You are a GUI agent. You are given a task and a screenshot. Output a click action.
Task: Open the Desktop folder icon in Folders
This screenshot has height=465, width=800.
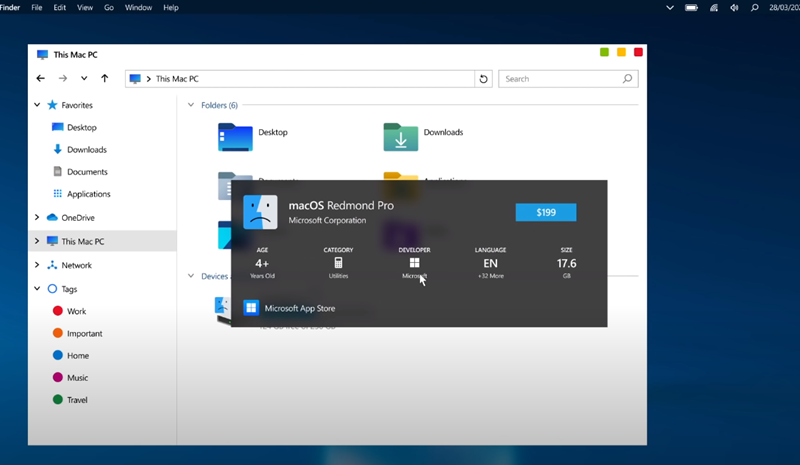point(235,136)
